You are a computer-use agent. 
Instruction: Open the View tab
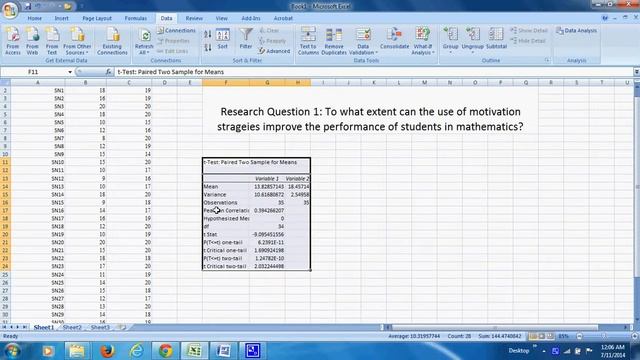(x=222, y=18)
